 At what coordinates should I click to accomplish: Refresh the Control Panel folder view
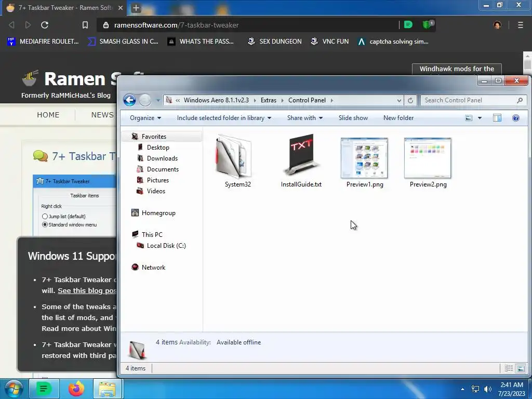coord(410,100)
